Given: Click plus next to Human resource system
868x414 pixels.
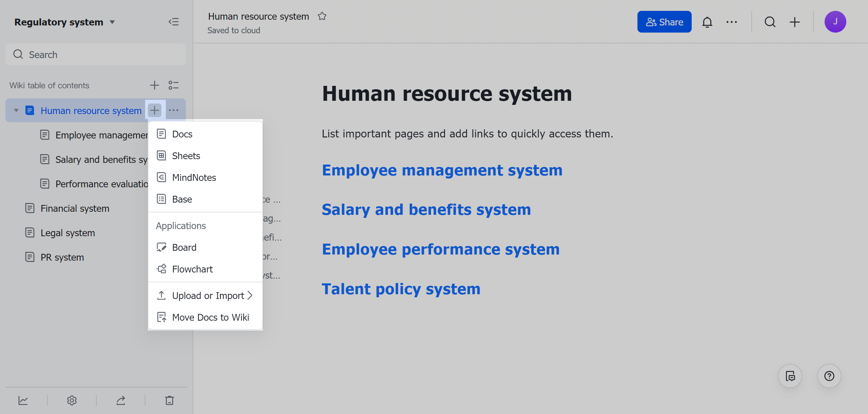Looking at the screenshot, I should pos(155,110).
